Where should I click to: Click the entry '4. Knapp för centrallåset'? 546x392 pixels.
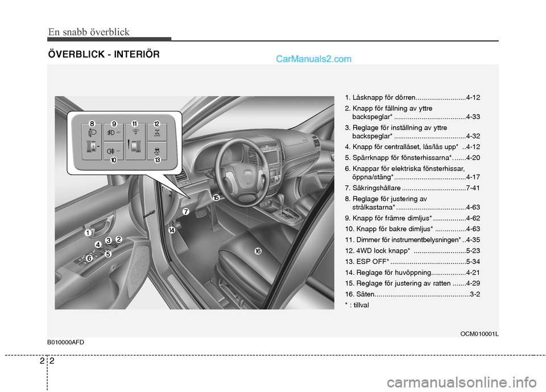pos(412,147)
